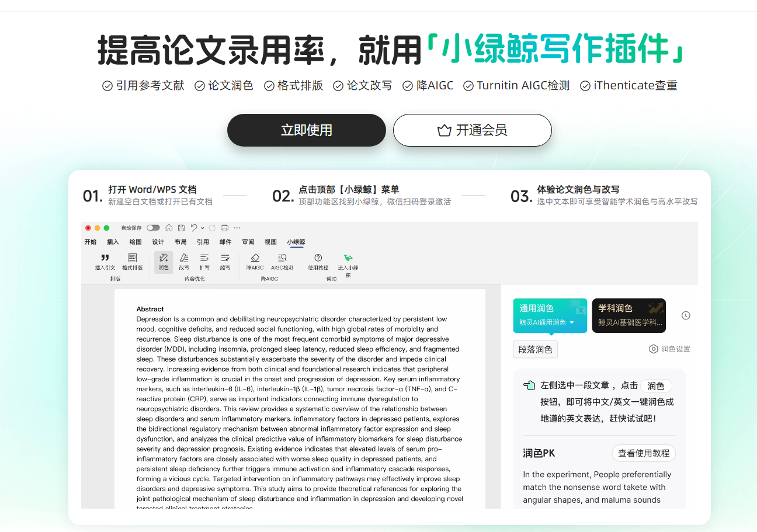The image size is (757, 532).
Task: Select the 小绿鲸 ribbon tab
Action: tap(296, 242)
